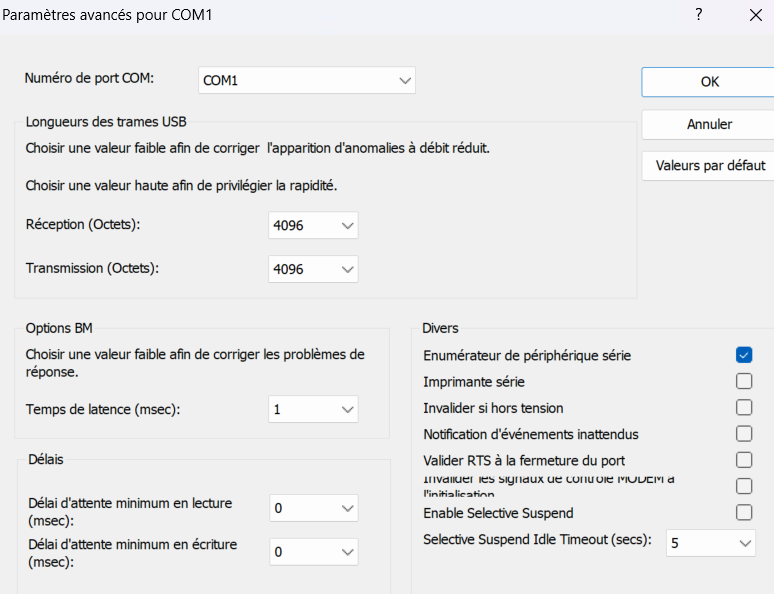Expand the Réception (Octets) dropdown

tap(313, 226)
